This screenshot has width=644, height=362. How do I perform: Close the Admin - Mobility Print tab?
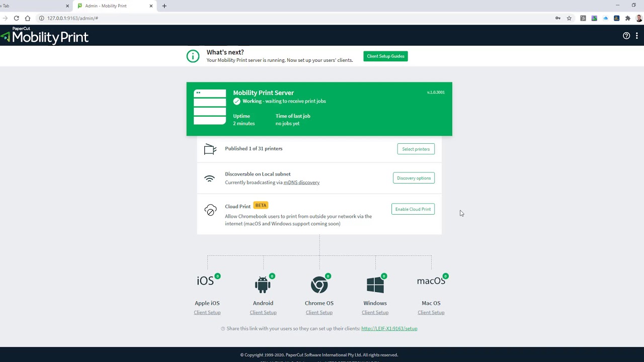pos(151,6)
